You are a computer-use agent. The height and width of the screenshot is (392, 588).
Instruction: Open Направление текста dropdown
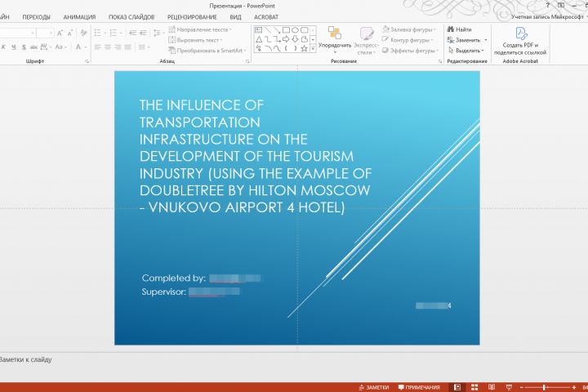[x=200, y=29]
